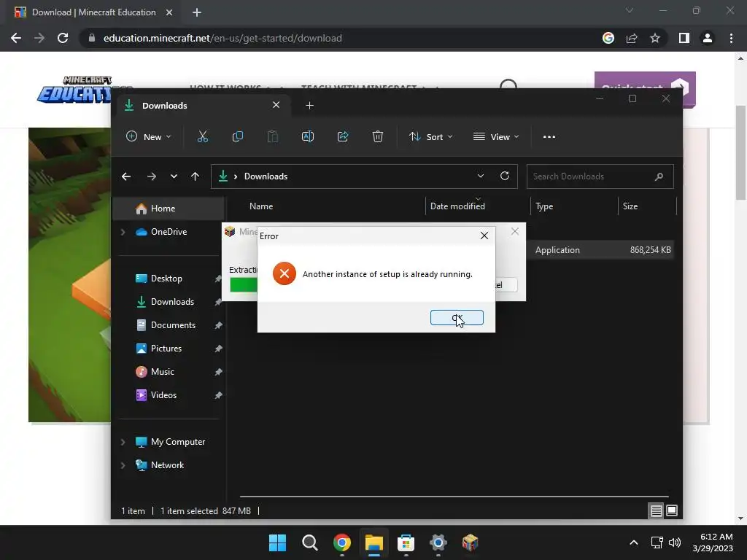Viewport: 747px width, 560px height.
Task: Sort by the Size column header
Action: [630, 206]
